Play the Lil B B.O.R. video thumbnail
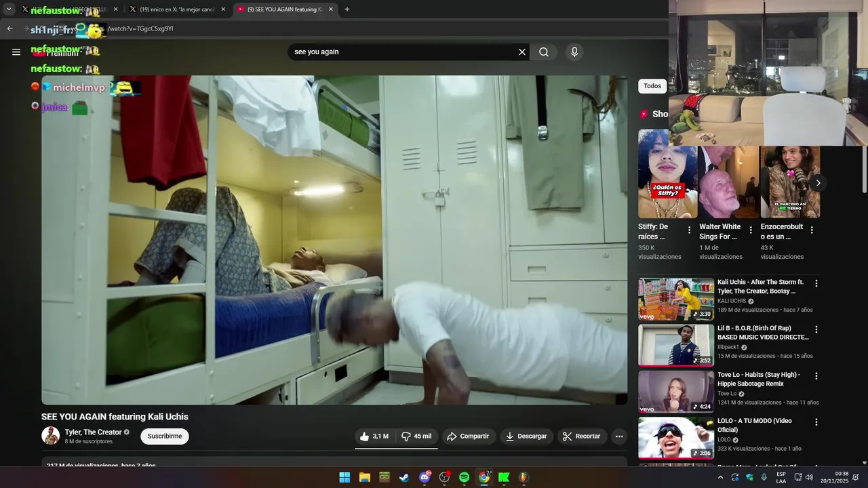Viewport: 868px width, 488px height. (x=676, y=345)
